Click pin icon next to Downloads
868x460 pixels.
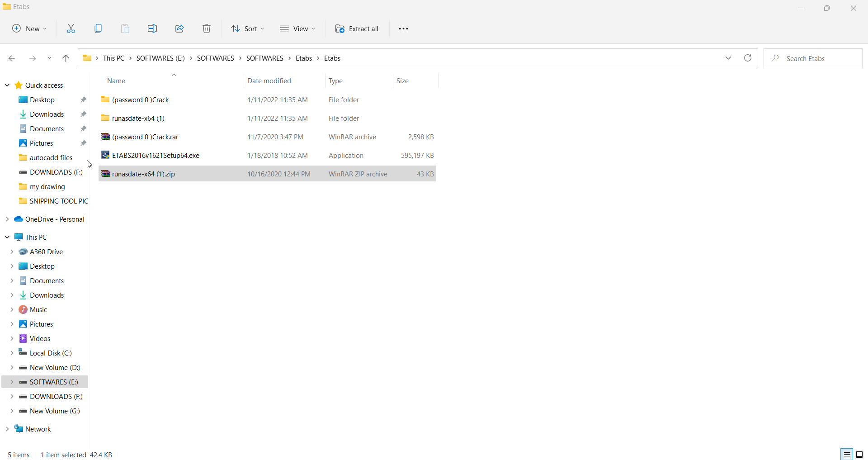pos(83,114)
